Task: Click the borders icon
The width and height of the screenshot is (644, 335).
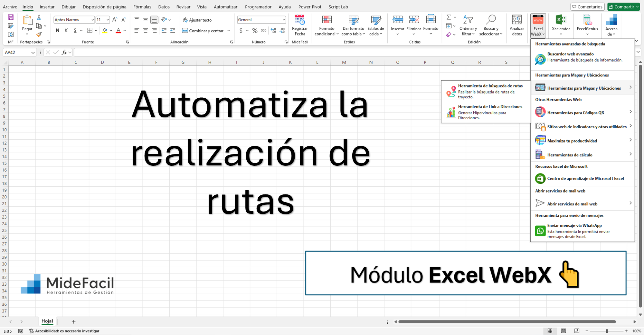Action: 90,31
